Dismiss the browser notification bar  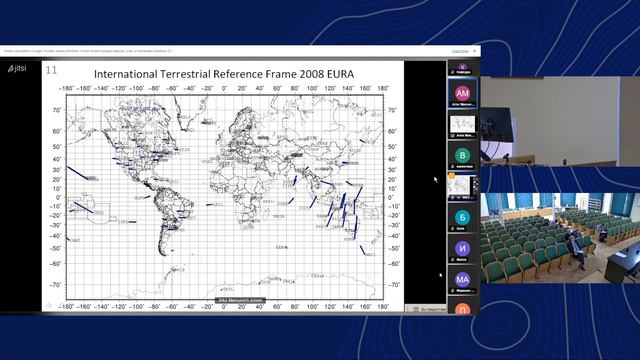tap(474, 51)
